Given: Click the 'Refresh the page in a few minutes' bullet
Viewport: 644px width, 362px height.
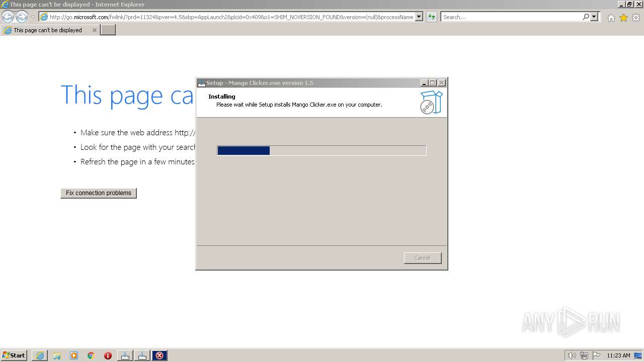Looking at the screenshot, I should (137, 162).
